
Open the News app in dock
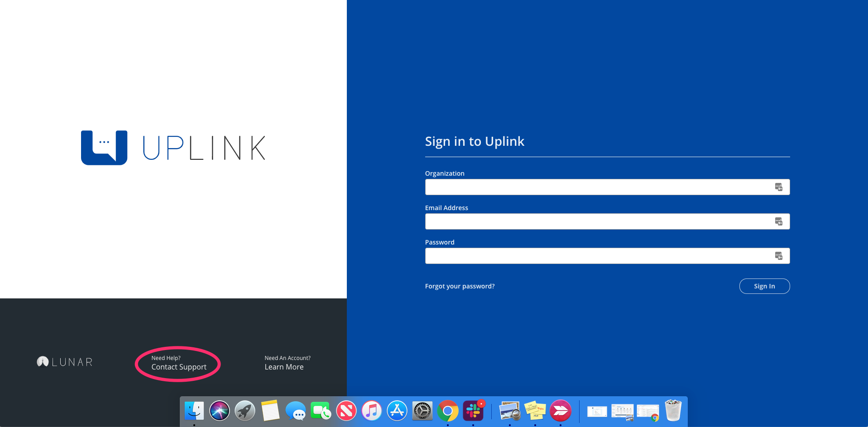click(346, 411)
